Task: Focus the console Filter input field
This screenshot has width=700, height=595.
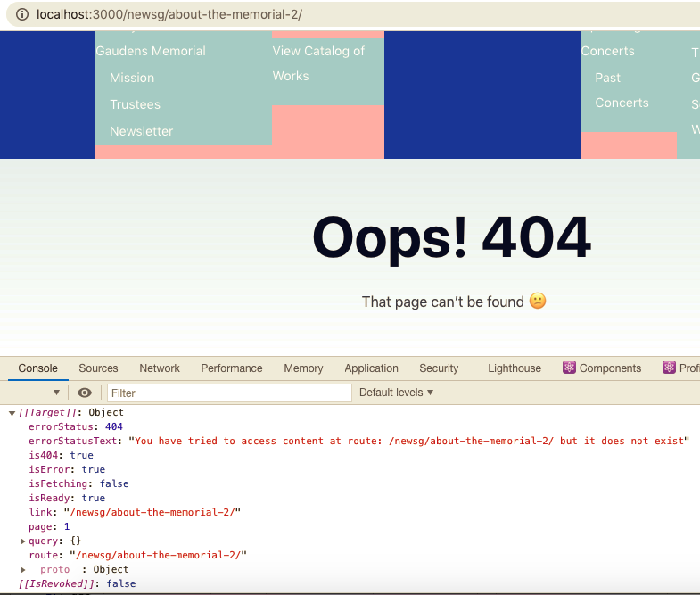Action: tap(229, 393)
